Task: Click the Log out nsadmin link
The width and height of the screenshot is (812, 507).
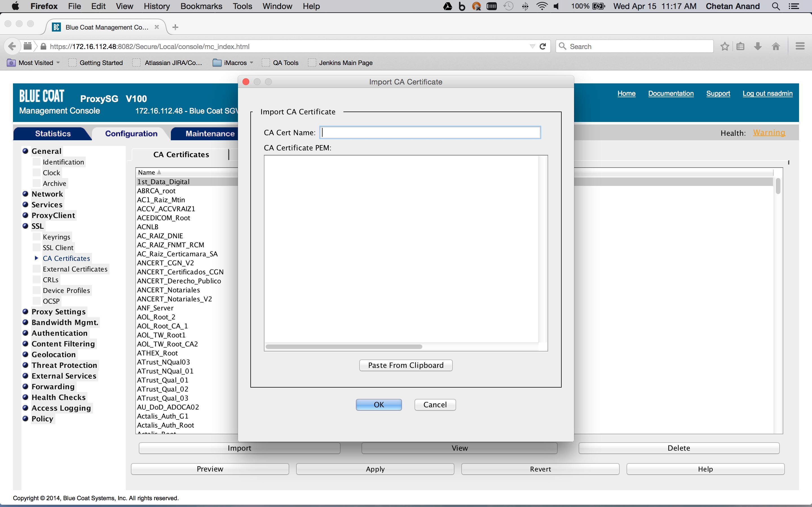Action: [767, 94]
